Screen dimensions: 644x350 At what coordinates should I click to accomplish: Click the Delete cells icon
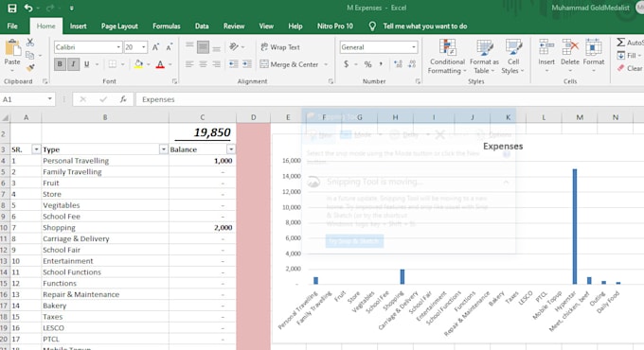point(570,47)
